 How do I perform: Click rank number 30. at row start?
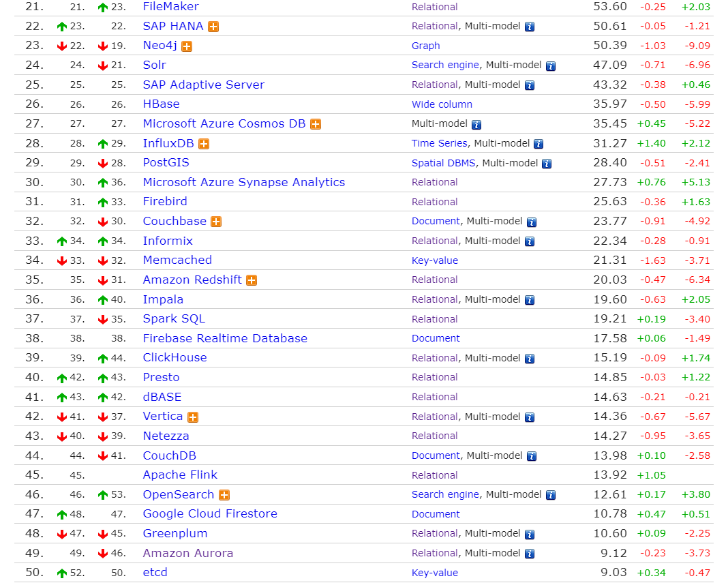(34, 182)
